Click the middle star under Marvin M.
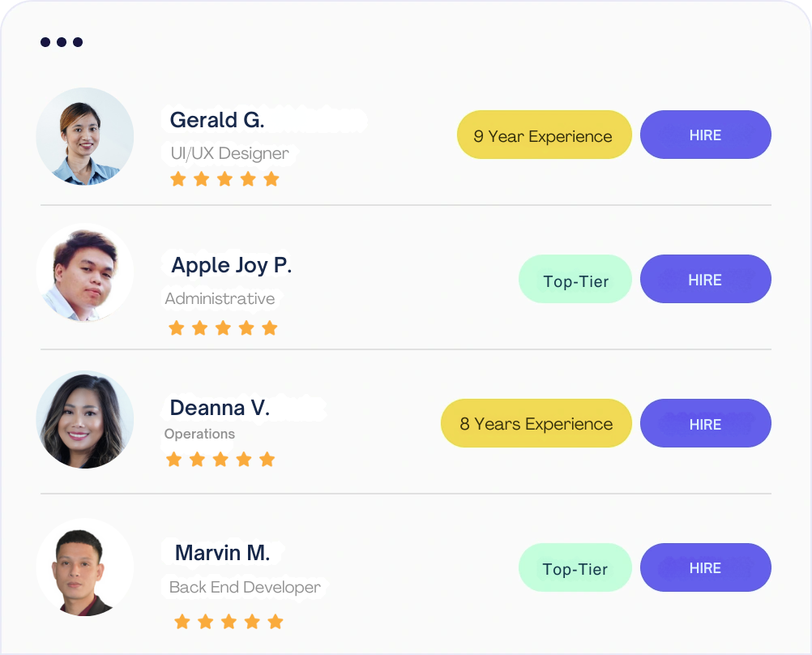The height and width of the screenshot is (655, 812). [228, 621]
